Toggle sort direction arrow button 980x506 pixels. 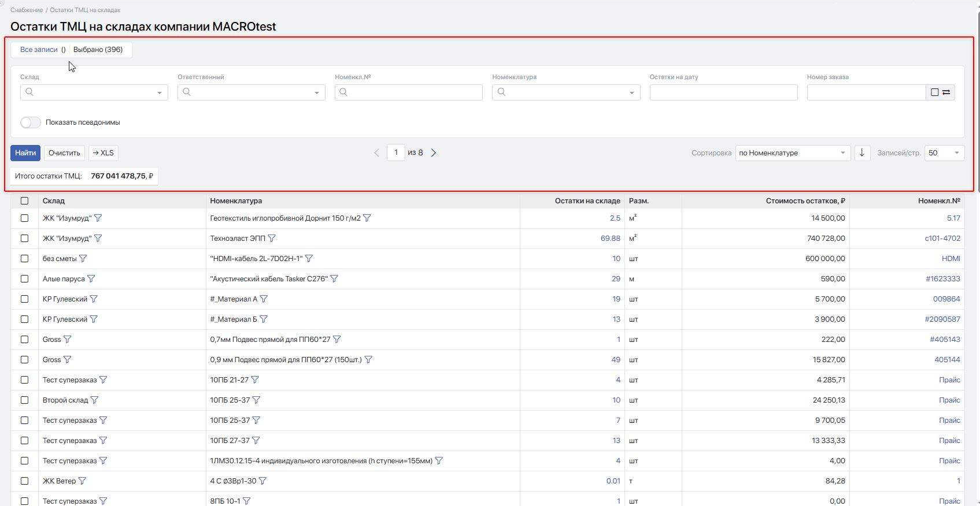(862, 153)
